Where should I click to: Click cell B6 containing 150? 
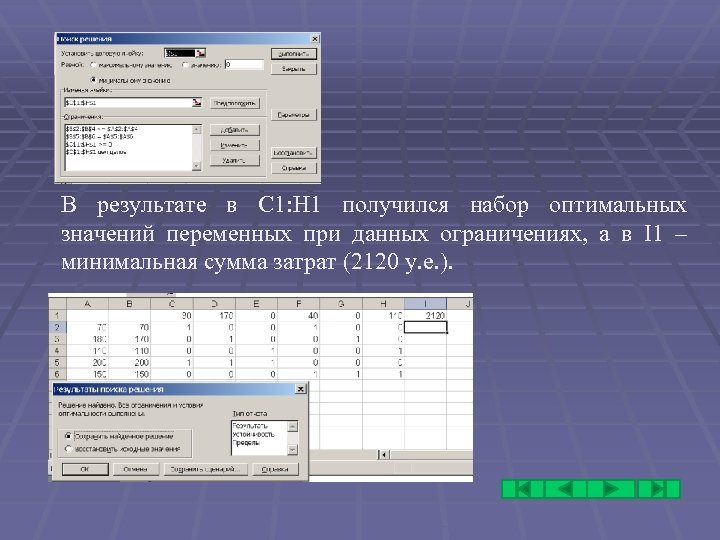(x=129, y=374)
